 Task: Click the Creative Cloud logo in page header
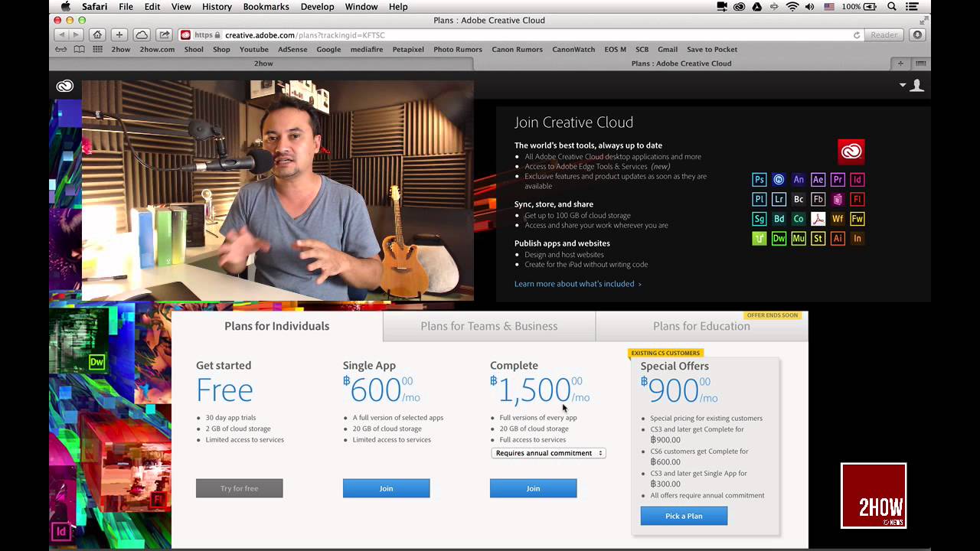[x=65, y=86]
